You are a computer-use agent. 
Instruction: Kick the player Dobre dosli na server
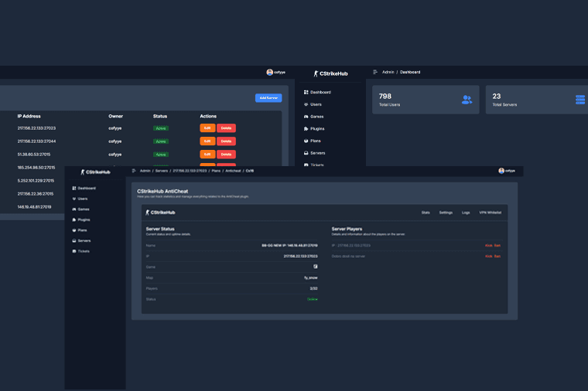click(489, 257)
